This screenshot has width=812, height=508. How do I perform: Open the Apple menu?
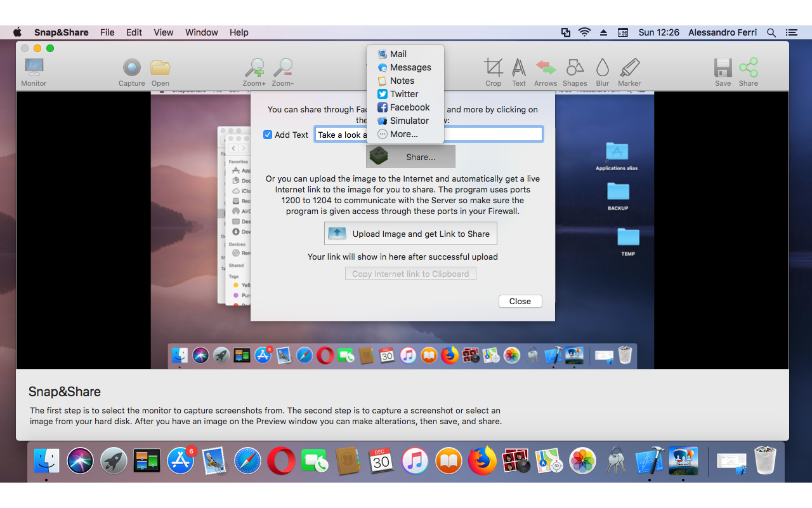(x=17, y=32)
